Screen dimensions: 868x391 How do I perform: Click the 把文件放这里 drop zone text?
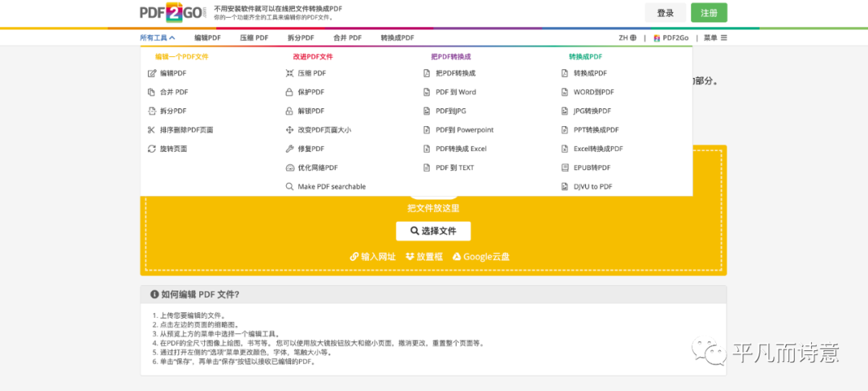tap(433, 209)
